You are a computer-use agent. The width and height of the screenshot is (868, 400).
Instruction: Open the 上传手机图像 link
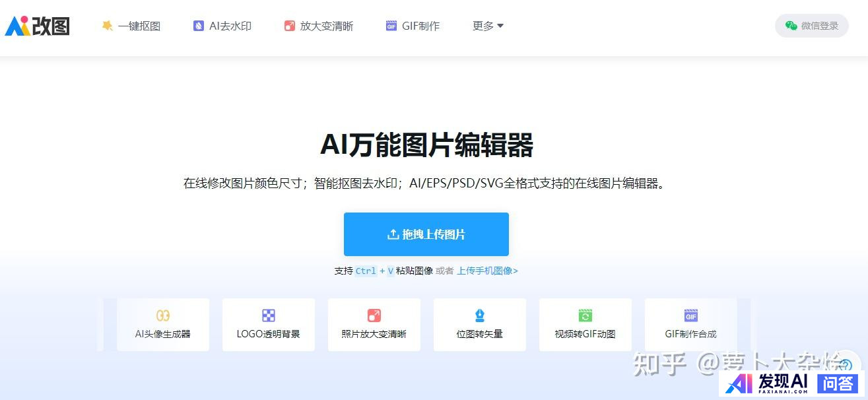tap(487, 271)
